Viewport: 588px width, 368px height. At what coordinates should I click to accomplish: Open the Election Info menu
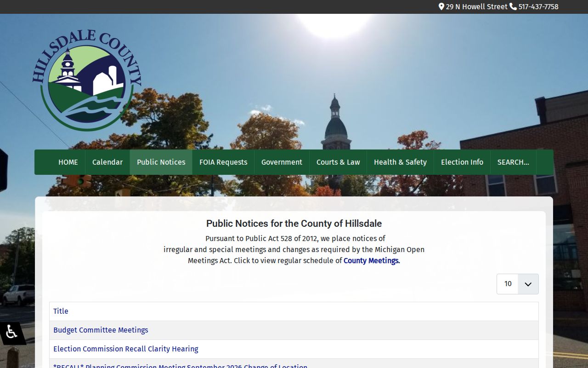tap(462, 162)
